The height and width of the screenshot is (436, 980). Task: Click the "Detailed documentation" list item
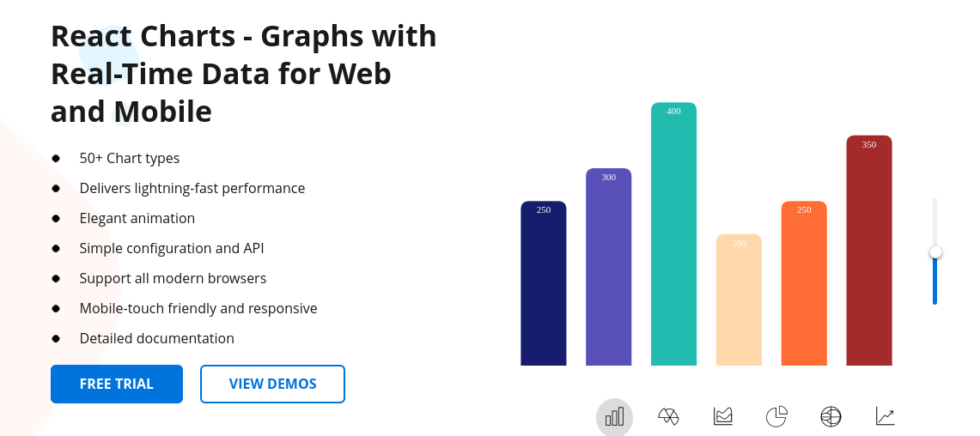click(x=156, y=338)
